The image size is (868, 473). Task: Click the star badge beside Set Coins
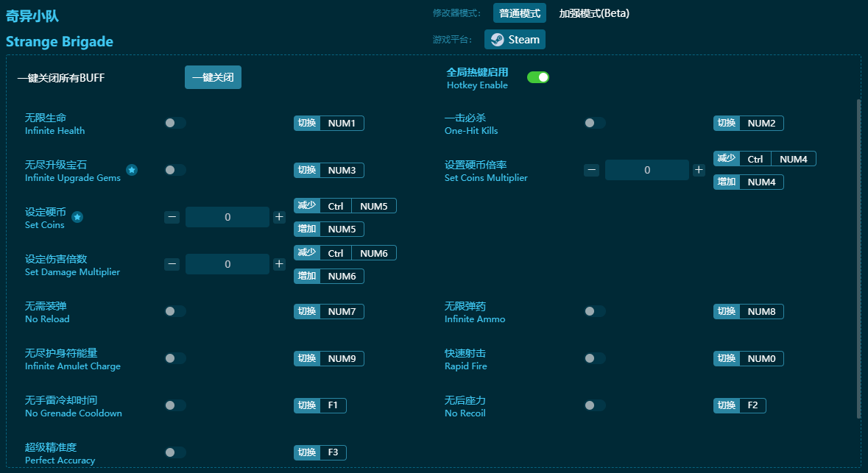coord(76,216)
